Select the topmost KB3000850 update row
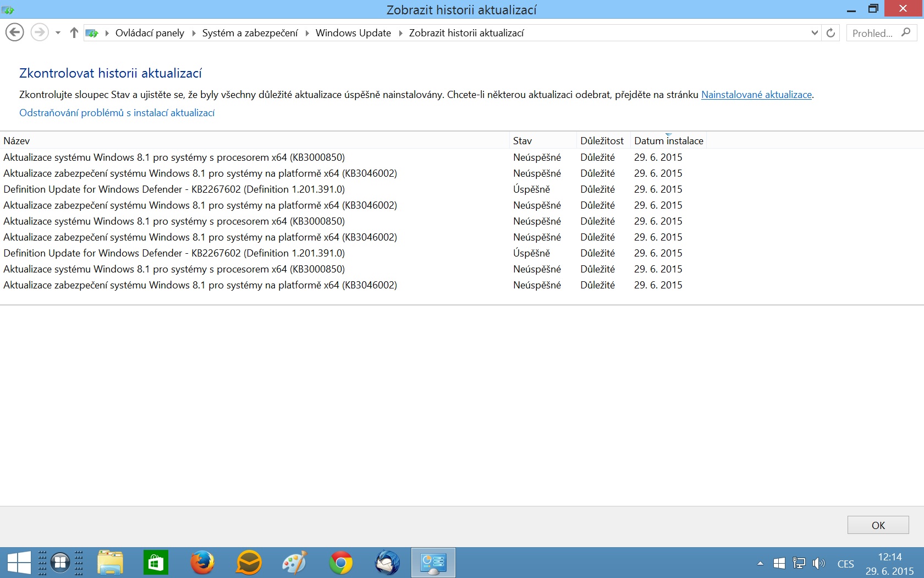The width and height of the screenshot is (924, 578). [352, 157]
